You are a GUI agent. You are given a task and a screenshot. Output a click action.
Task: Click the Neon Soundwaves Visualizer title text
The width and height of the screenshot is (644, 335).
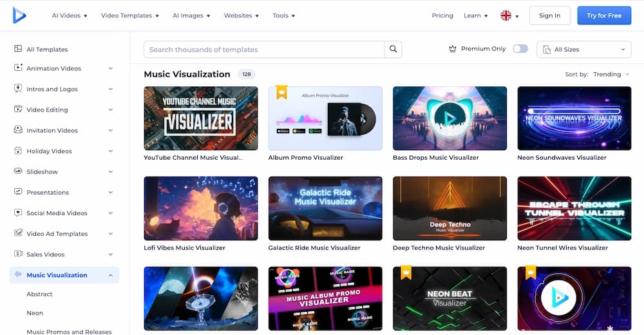[562, 157]
